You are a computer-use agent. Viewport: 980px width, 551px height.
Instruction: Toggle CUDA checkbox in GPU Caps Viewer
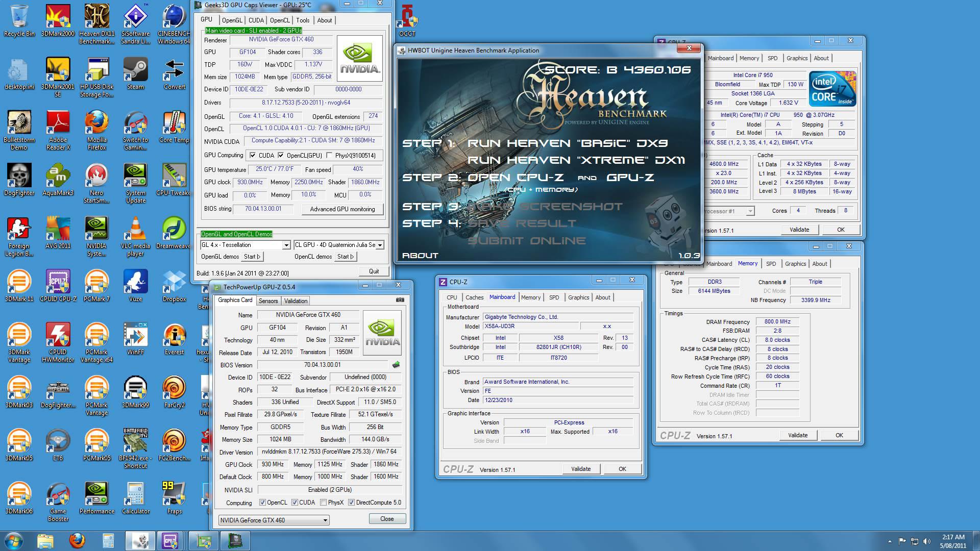tap(253, 155)
